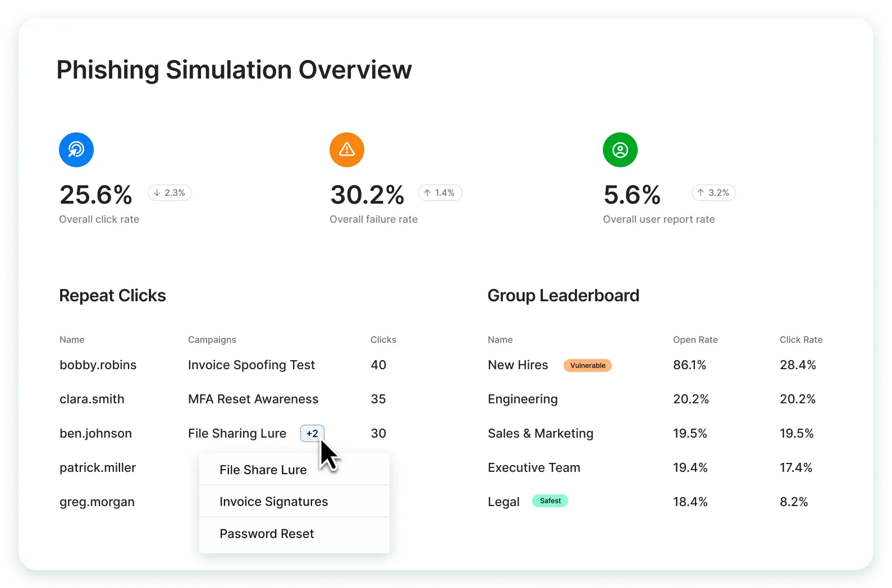Image resolution: width=892 pixels, height=588 pixels.
Task: Select the ben.johnson row name
Action: [96, 433]
